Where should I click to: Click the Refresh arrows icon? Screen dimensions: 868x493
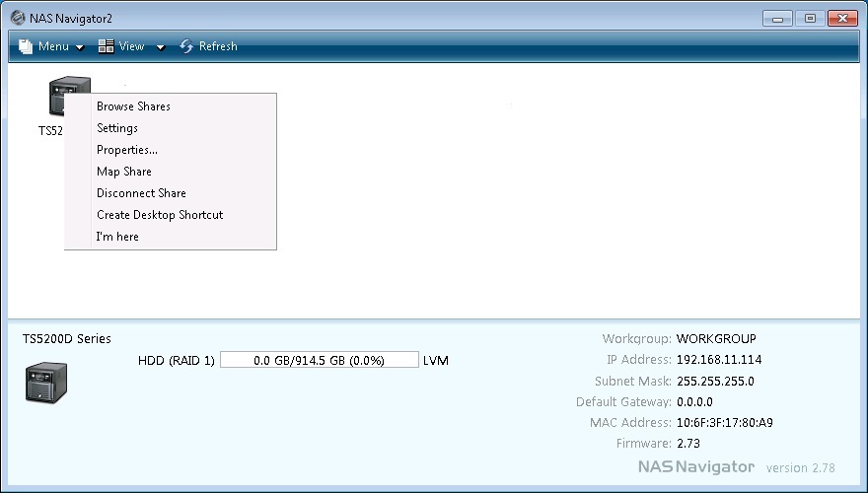[186, 46]
